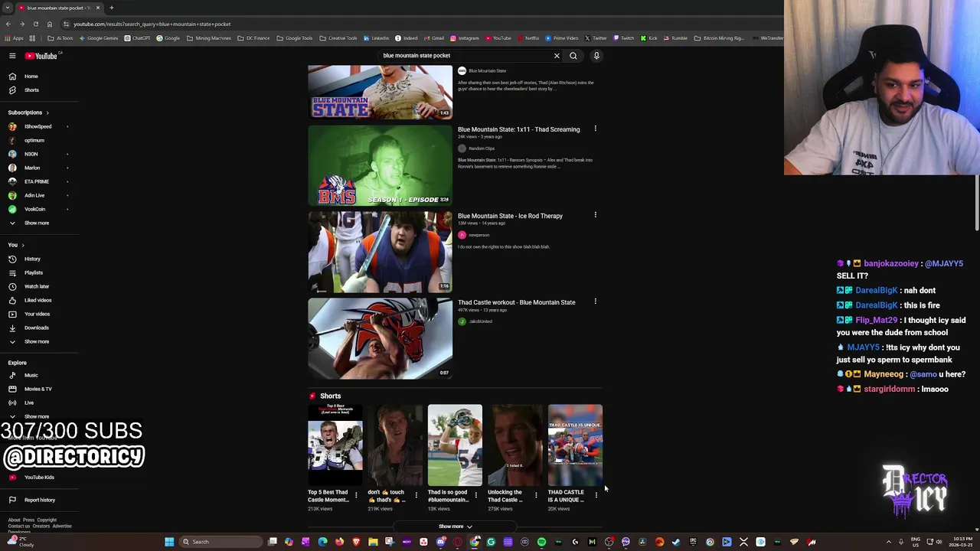The height and width of the screenshot is (551, 980).
Task: Open Your videos in the sidebar
Action: (x=38, y=314)
